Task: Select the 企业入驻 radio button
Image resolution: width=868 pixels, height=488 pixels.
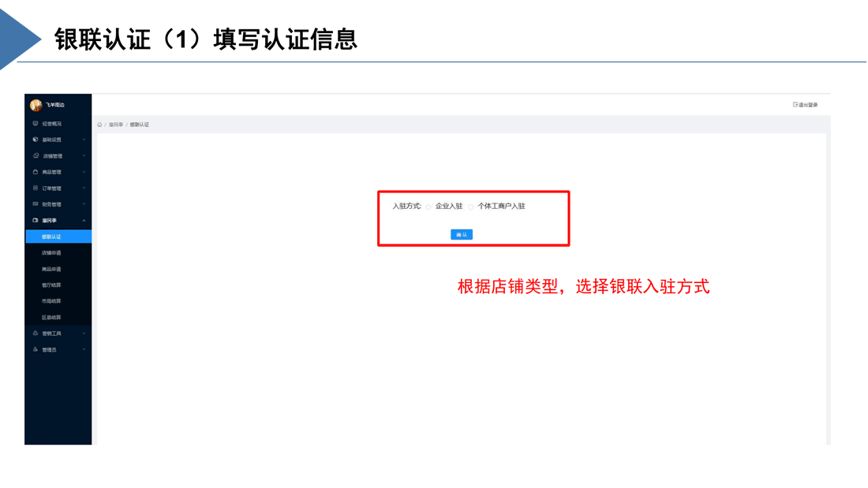Action: pyautogui.click(x=428, y=207)
